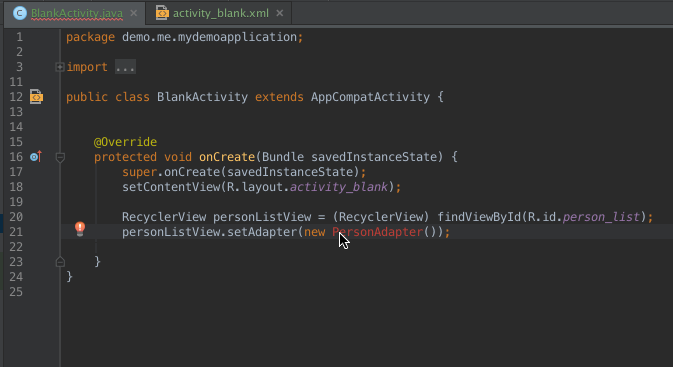Click the onCreate method name in declaration
This screenshot has width=673, height=367.
pyautogui.click(x=227, y=157)
